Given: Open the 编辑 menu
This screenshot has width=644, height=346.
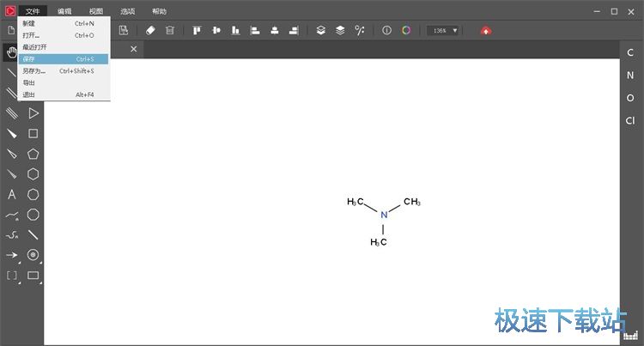Looking at the screenshot, I should [x=64, y=11].
